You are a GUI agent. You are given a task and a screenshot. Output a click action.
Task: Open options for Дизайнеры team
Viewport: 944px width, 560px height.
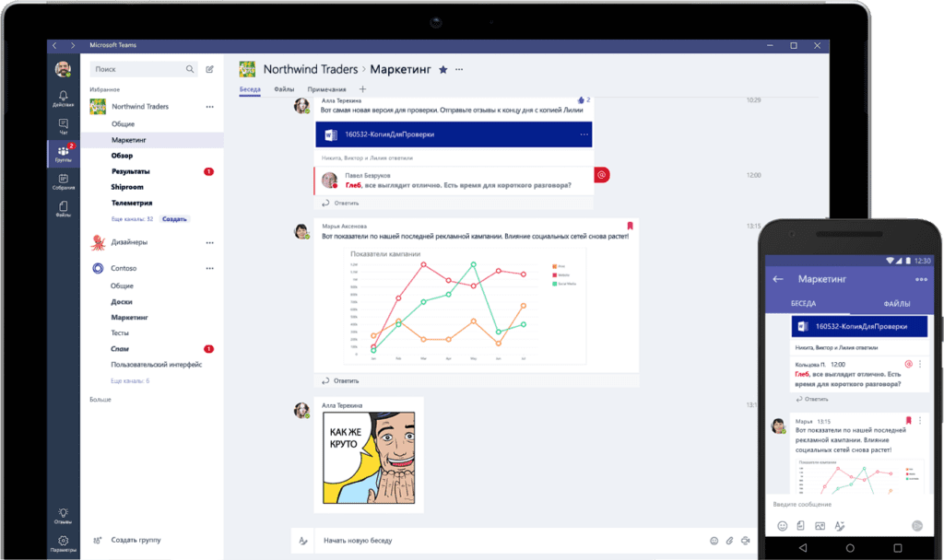coord(209,242)
